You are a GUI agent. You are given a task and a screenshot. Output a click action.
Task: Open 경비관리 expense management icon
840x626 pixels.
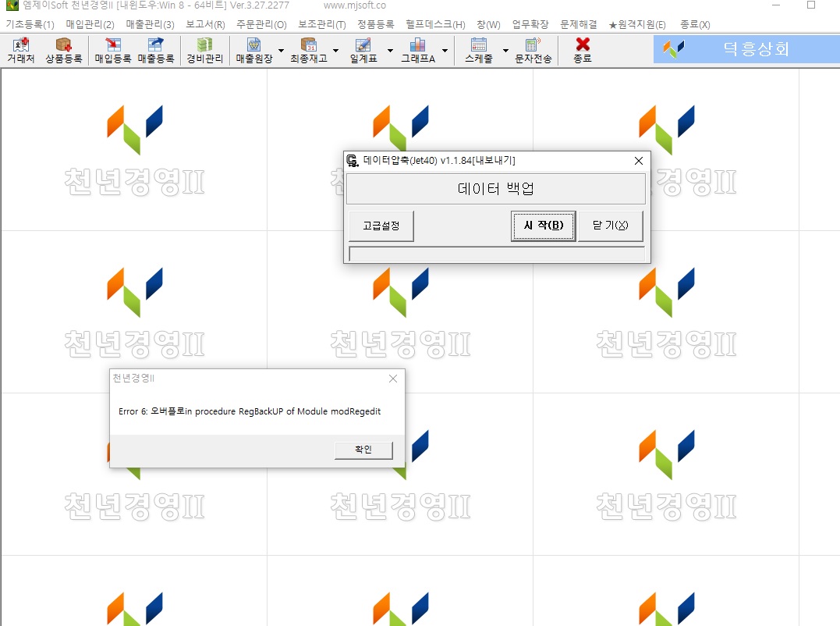click(x=204, y=51)
